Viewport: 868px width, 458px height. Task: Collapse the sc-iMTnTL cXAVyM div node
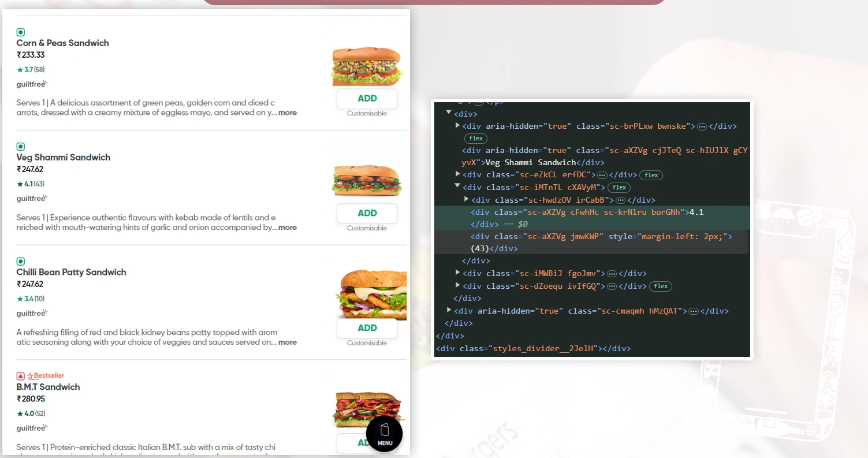457,187
